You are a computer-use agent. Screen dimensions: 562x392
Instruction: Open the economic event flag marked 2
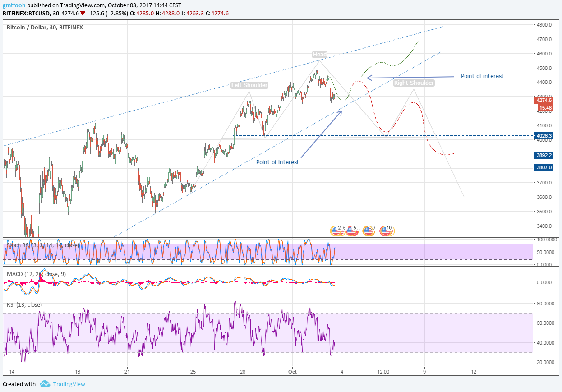[336, 231]
